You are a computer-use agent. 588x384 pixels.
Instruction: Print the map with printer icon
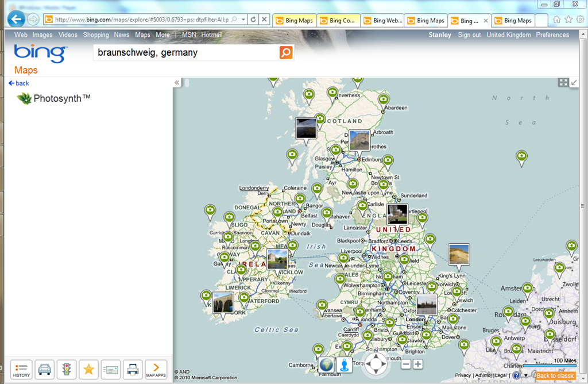point(133,369)
